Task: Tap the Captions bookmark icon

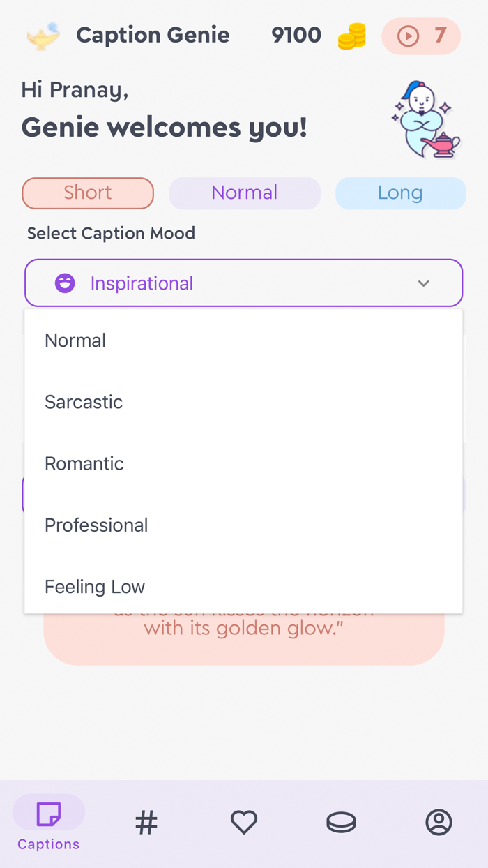Action: (x=48, y=812)
